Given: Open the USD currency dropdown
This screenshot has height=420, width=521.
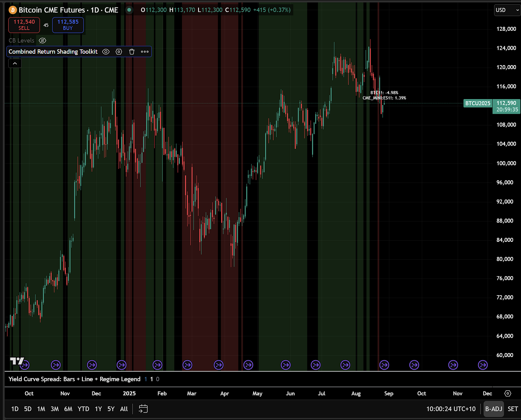Looking at the screenshot, I should (507, 10).
